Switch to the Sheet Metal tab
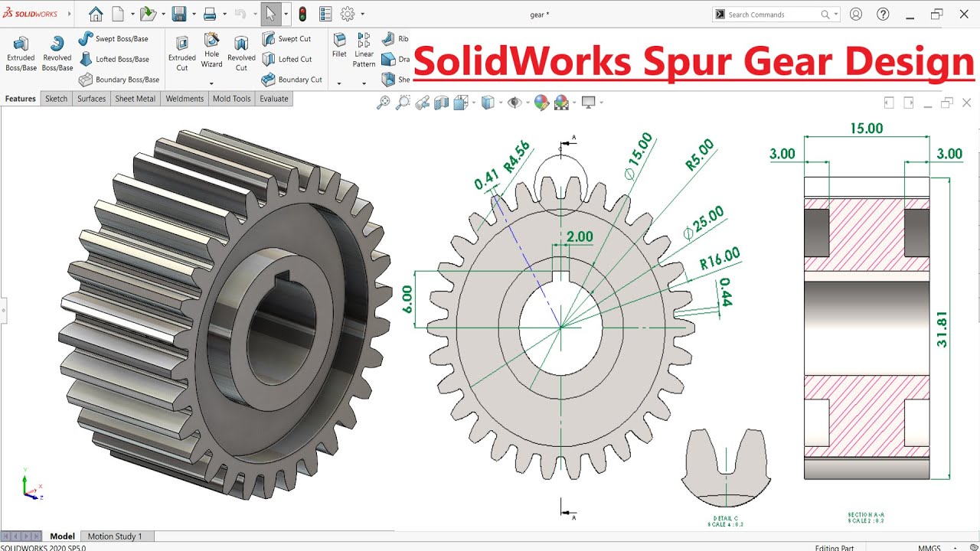Viewport: 980px width, 551px height. pyautogui.click(x=135, y=99)
